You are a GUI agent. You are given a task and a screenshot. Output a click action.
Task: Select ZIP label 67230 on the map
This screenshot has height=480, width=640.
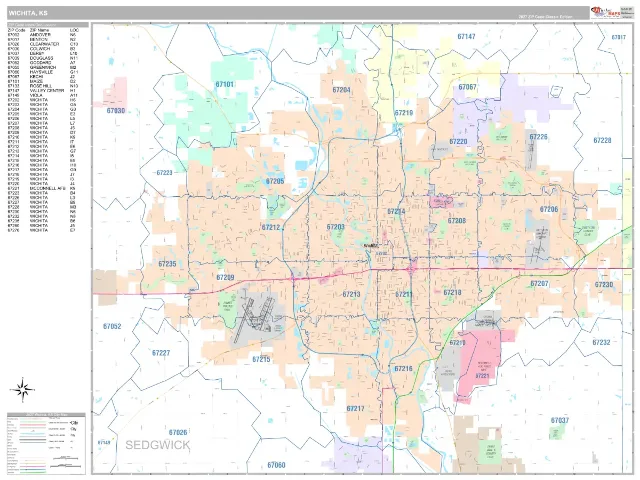[604, 284]
